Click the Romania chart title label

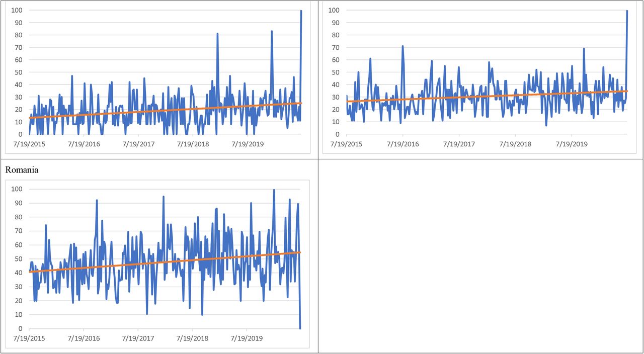point(22,170)
